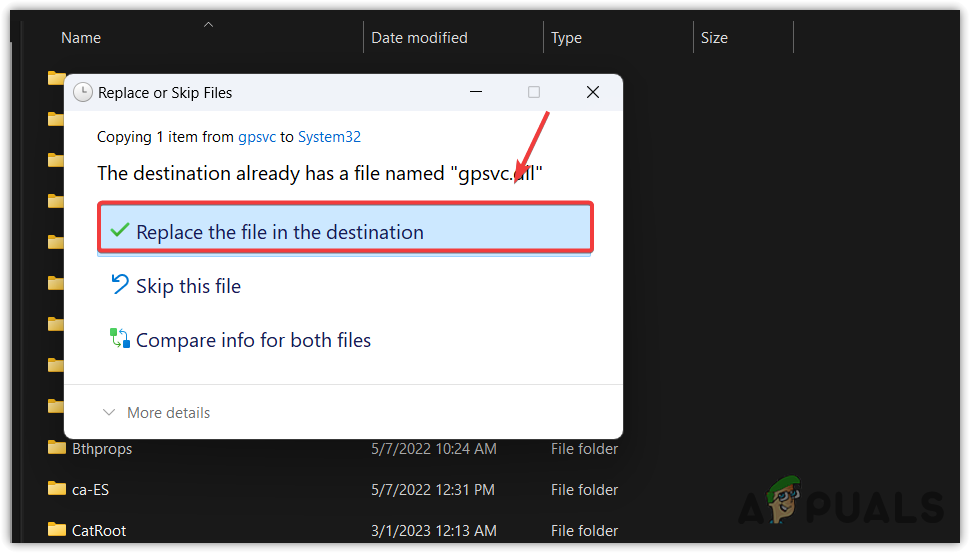Click date 3/1/2023 12:13 AM cell
Viewport: 970px width, 553px height.
[434, 531]
